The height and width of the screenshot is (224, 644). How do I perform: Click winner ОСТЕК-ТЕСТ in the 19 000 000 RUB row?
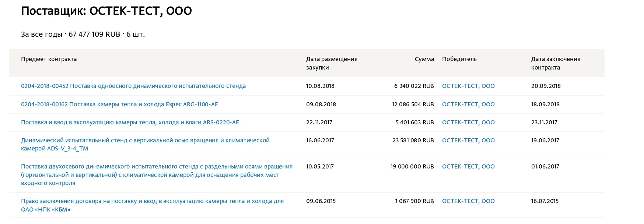(x=468, y=167)
